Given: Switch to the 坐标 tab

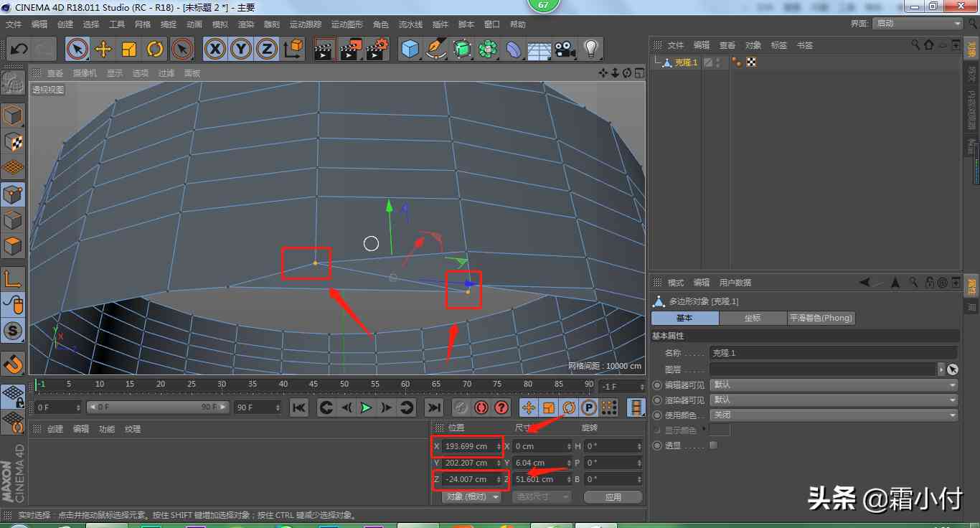Looking at the screenshot, I should click(752, 318).
